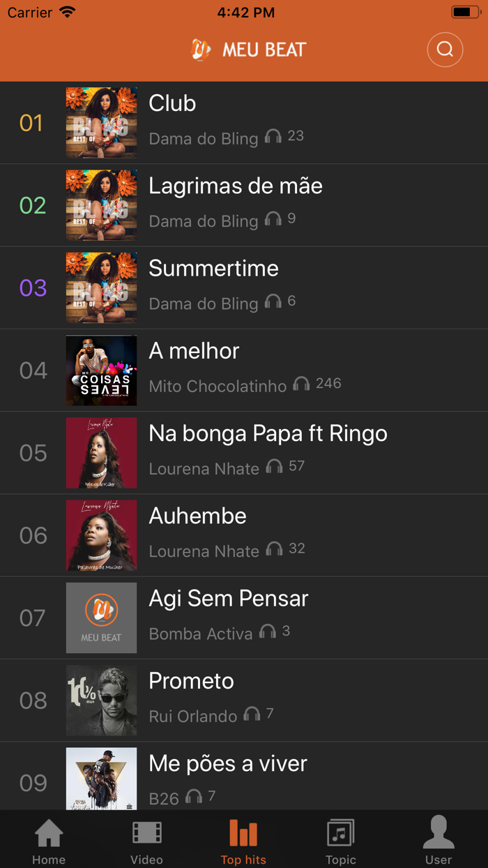Select the User profile icon
This screenshot has height=868, width=488.
click(439, 832)
